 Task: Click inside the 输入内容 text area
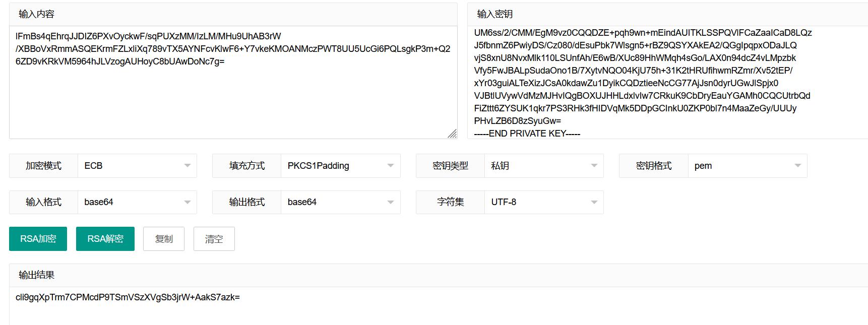(x=232, y=101)
